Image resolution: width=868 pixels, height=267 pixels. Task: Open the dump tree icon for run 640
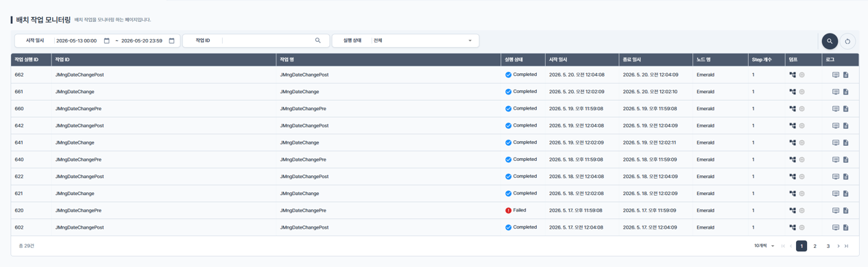(x=793, y=160)
